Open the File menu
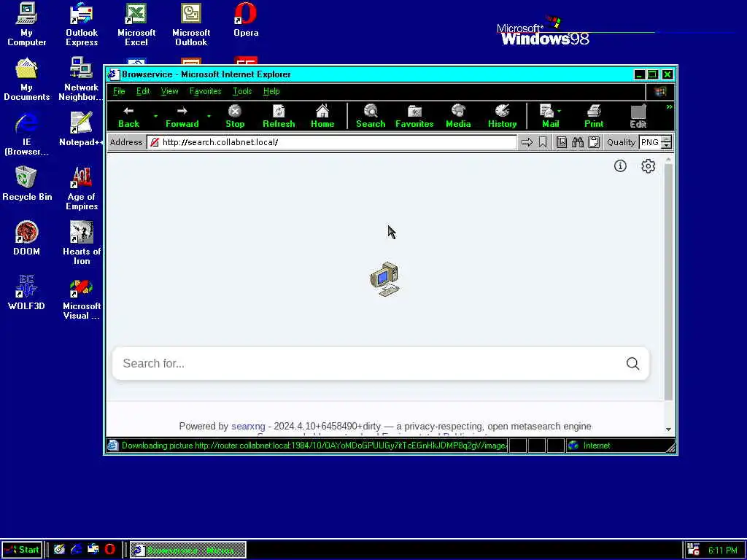747x560 pixels. tap(119, 91)
